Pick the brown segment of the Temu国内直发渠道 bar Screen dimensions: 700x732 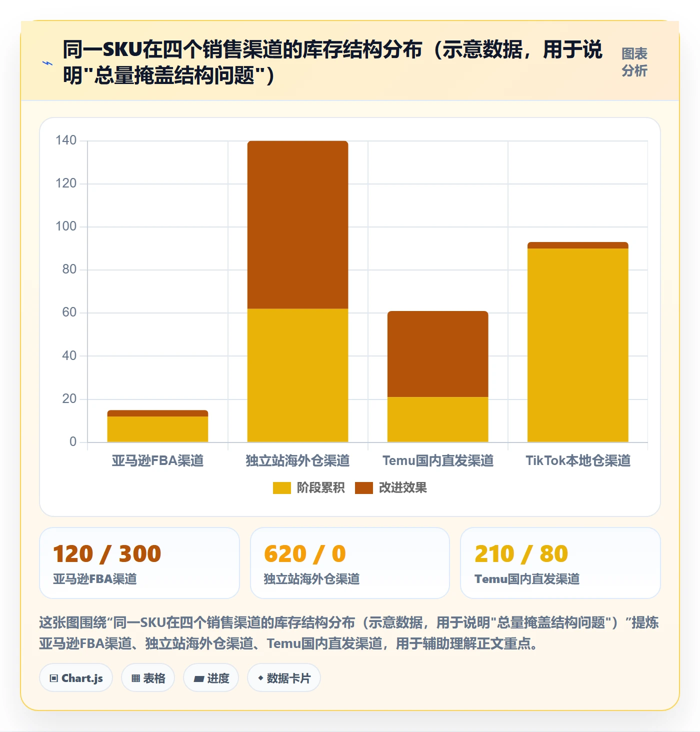coord(437,354)
